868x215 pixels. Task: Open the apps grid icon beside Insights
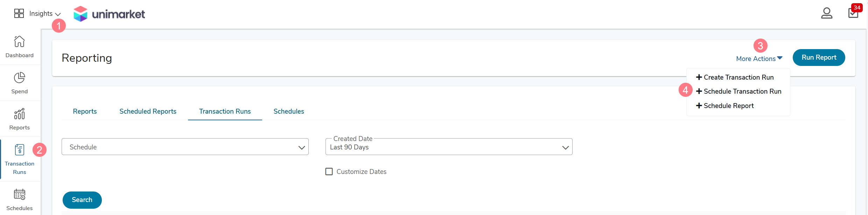[x=19, y=13]
